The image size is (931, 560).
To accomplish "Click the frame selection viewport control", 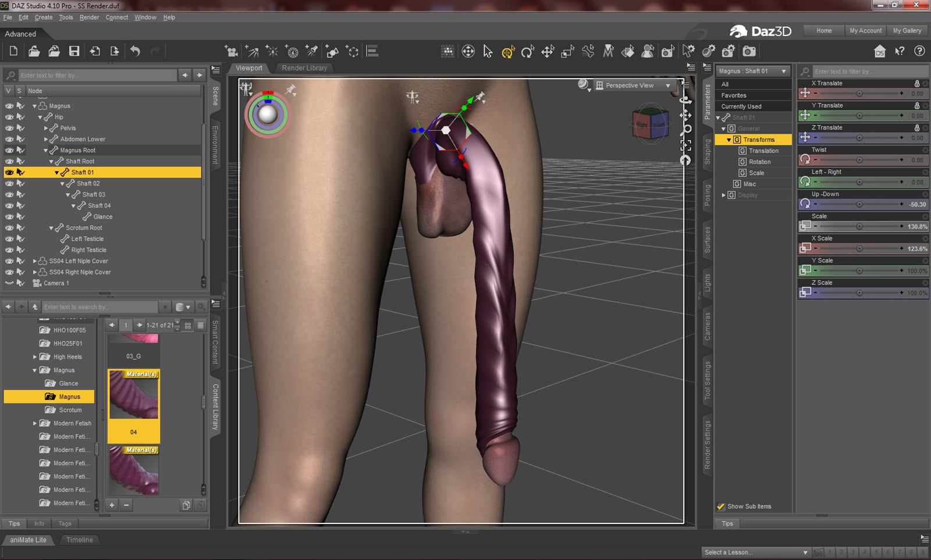I will pos(685,145).
